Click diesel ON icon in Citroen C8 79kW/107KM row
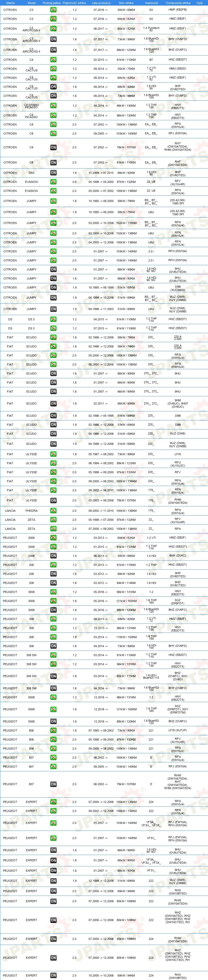The height and width of the screenshot is (980, 208). point(53,148)
